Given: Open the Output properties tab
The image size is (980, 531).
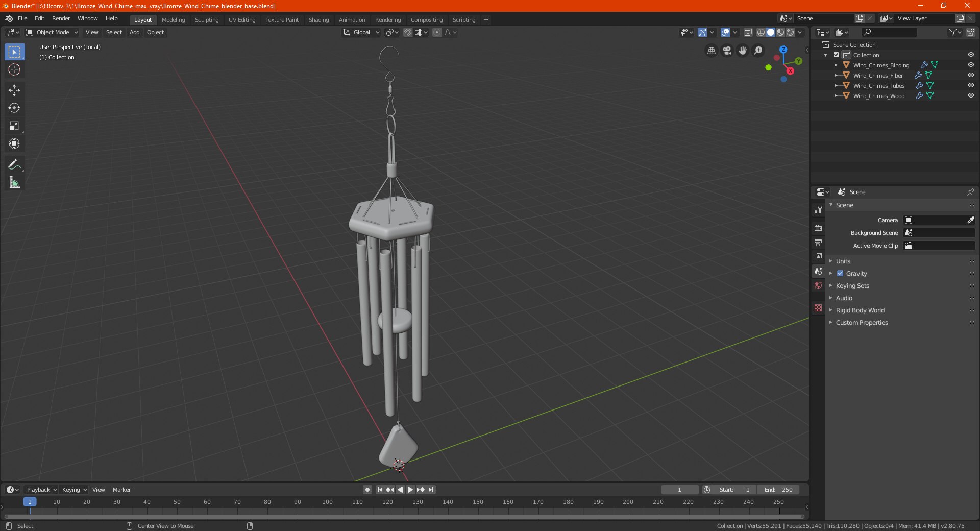Looking at the screenshot, I should coord(818,242).
